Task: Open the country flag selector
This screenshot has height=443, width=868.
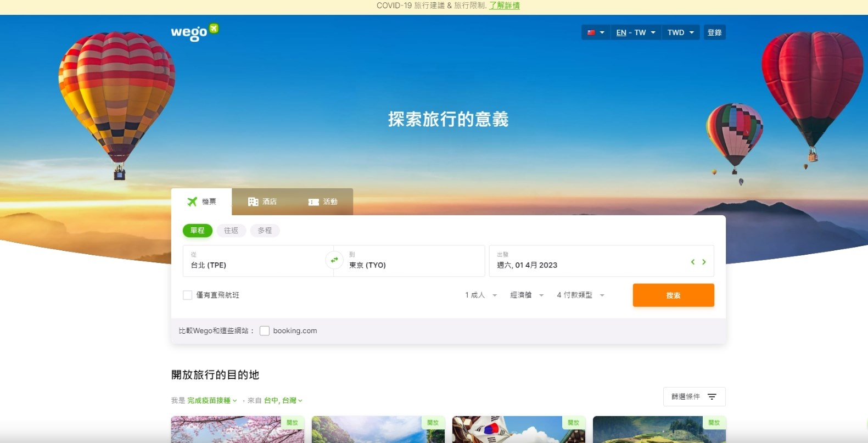Action: [x=596, y=32]
